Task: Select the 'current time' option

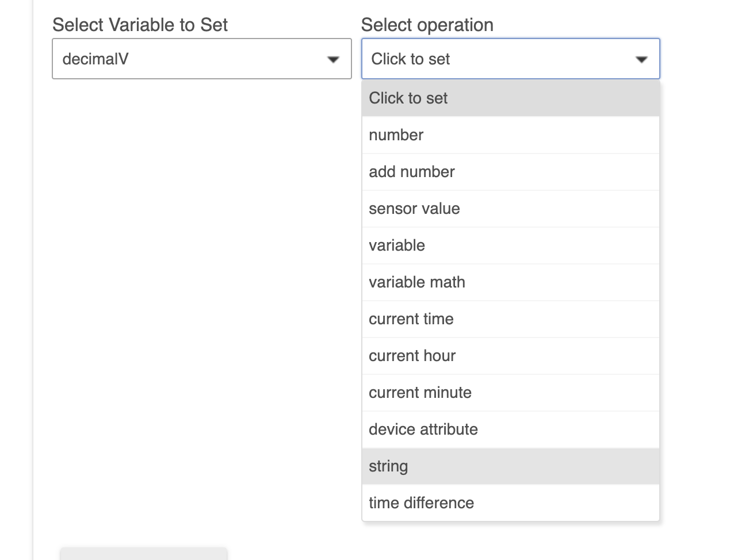Action: [510, 319]
